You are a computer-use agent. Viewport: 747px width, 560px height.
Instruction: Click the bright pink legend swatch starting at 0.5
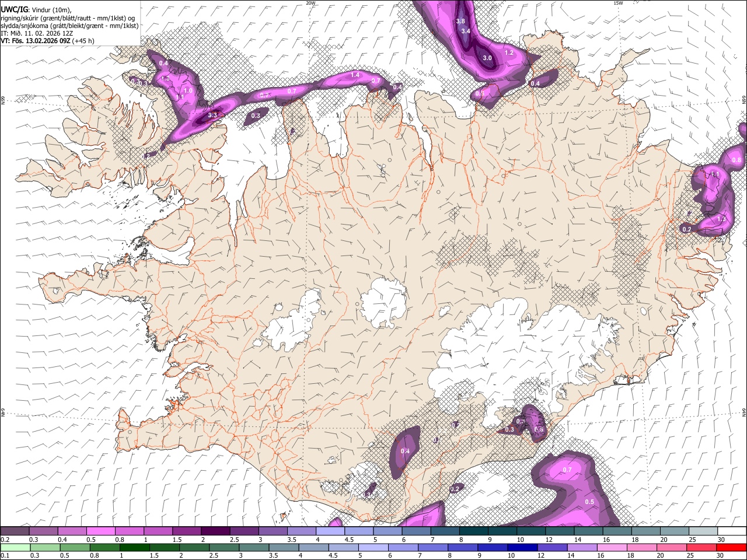click(100, 531)
